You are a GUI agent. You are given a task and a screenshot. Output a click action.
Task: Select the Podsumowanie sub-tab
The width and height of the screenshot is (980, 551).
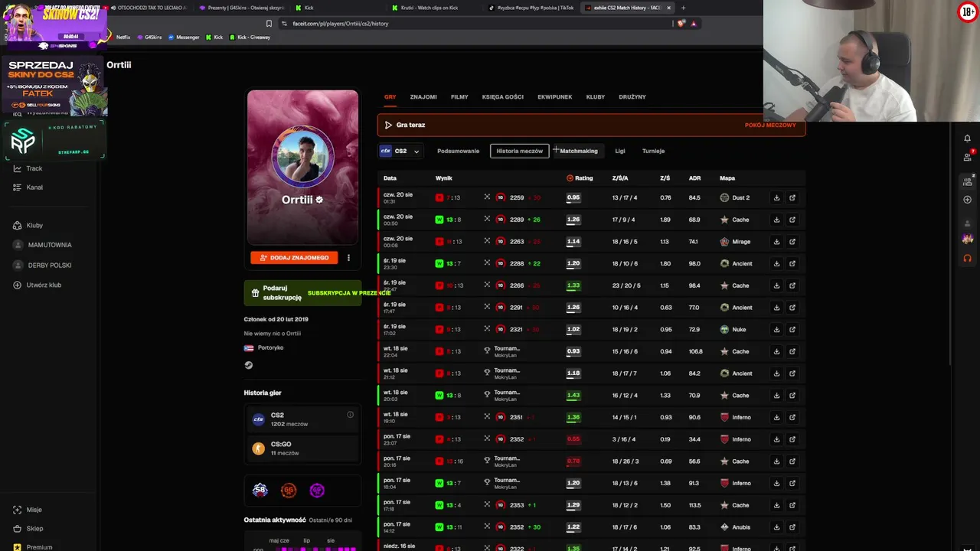(x=459, y=151)
